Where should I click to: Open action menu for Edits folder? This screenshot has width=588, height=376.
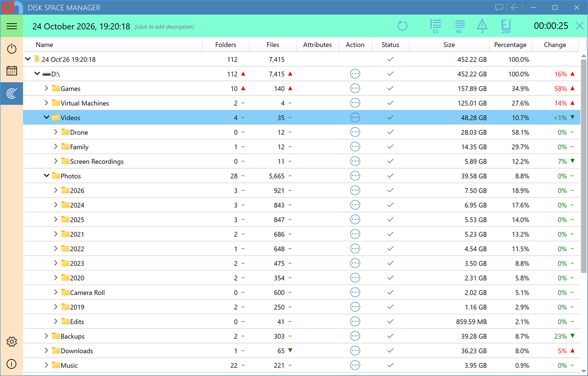(355, 321)
